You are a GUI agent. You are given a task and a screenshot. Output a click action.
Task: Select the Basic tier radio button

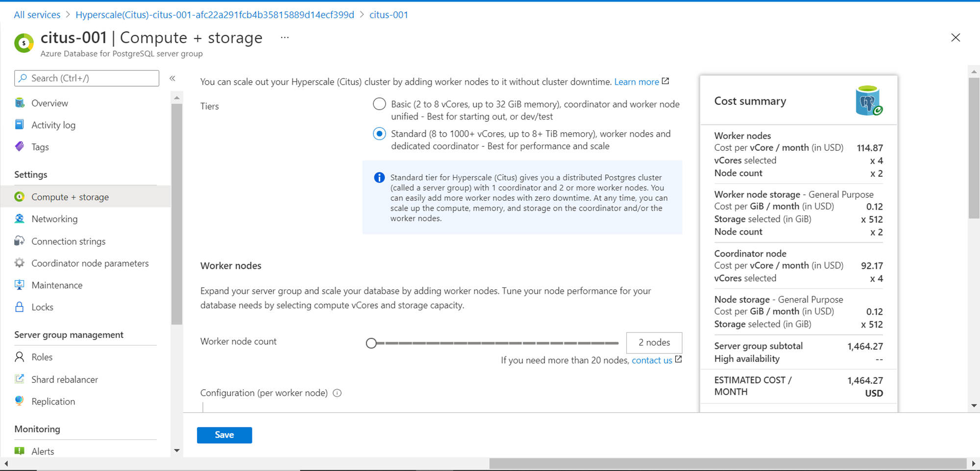pyautogui.click(x=379, y=104)
